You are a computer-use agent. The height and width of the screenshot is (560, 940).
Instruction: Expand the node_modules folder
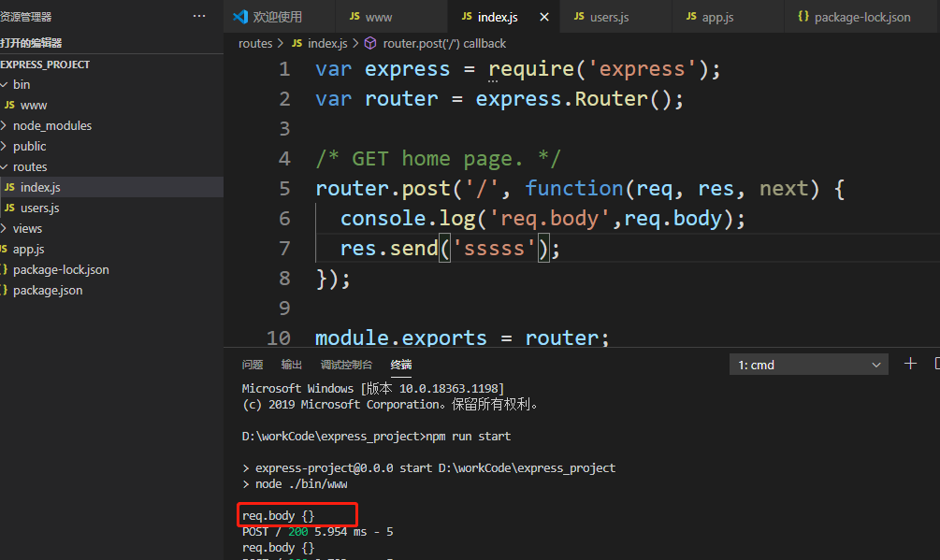[x=52, y=125]
